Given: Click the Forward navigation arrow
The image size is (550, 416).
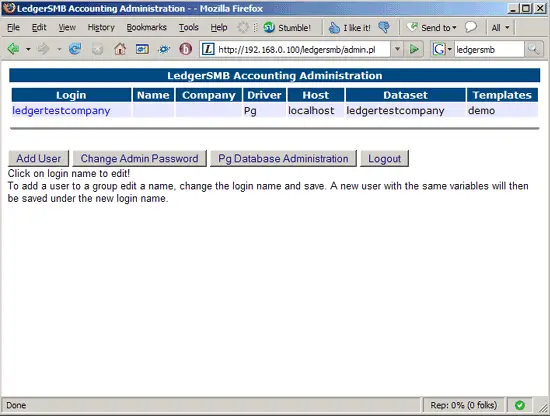Looking at the screenshot, I should [43, 49].
